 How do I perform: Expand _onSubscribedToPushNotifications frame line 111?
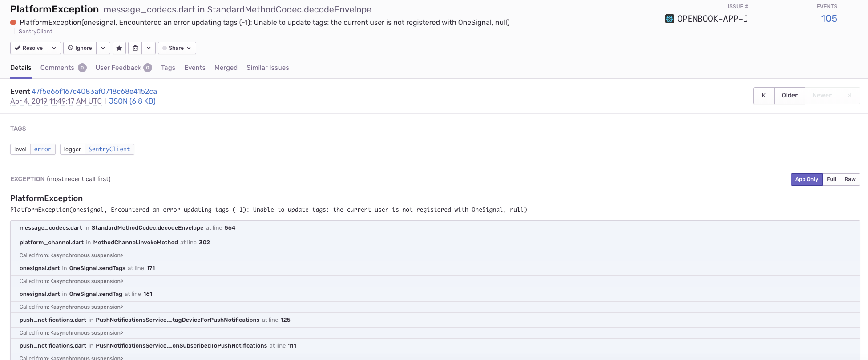(x=435, y=346)
